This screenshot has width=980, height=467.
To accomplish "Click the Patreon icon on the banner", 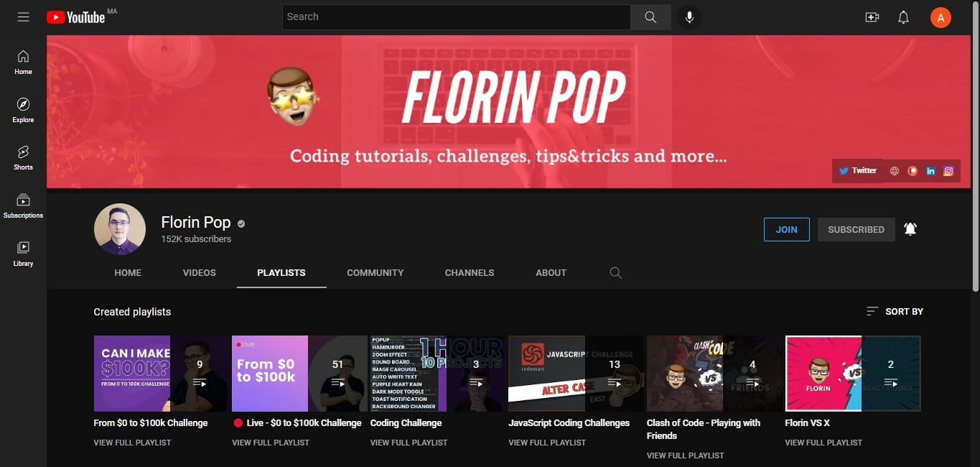I will (x=913, y=170).
